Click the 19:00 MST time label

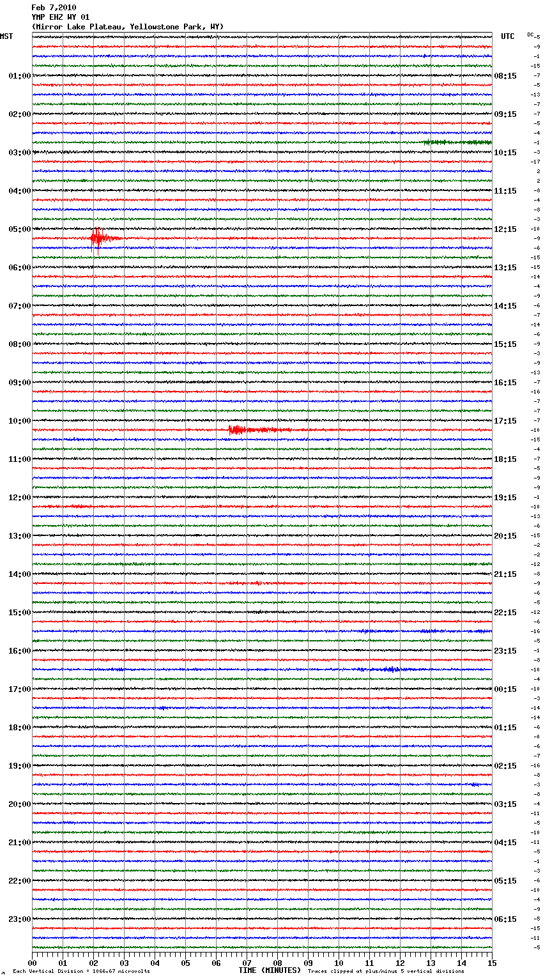click(20, 766)
